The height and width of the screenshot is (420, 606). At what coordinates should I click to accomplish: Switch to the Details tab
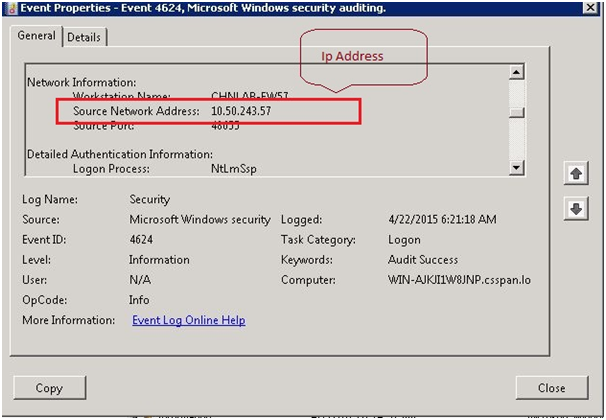click(x=84, y=37)
